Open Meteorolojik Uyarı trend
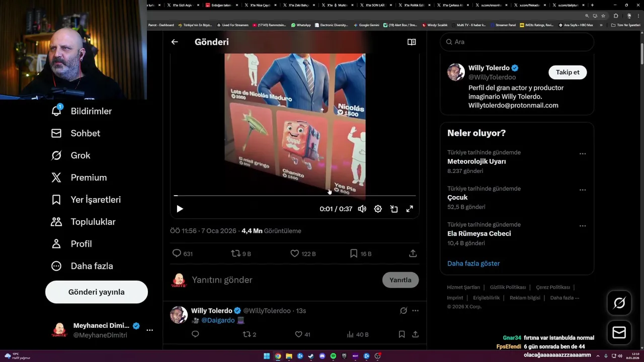Screen dimensions: 644x362 click(476, 161)
